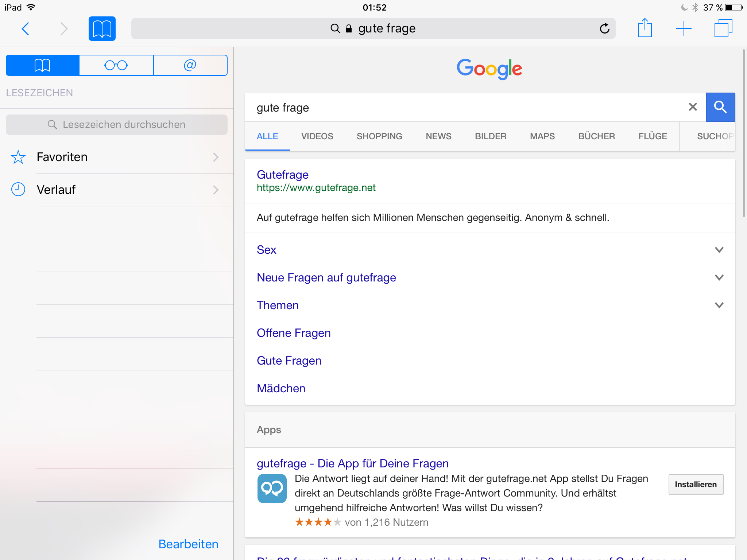Open a new tab with plus icon

(x=684, y=28)
